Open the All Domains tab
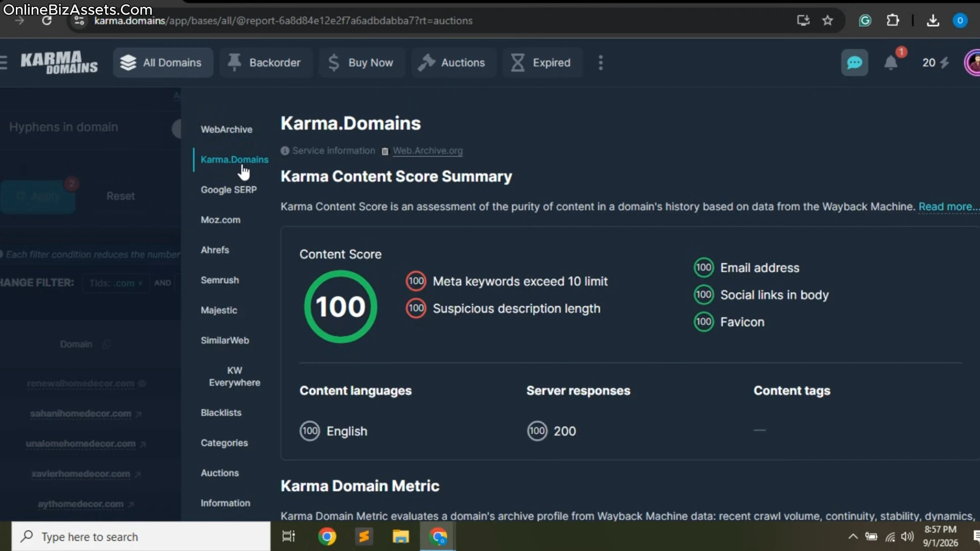 163,63
